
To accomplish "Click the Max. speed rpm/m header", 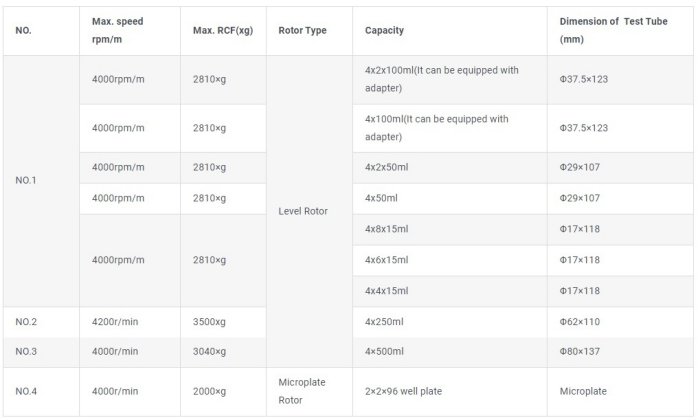I will (x=118, y=30).
